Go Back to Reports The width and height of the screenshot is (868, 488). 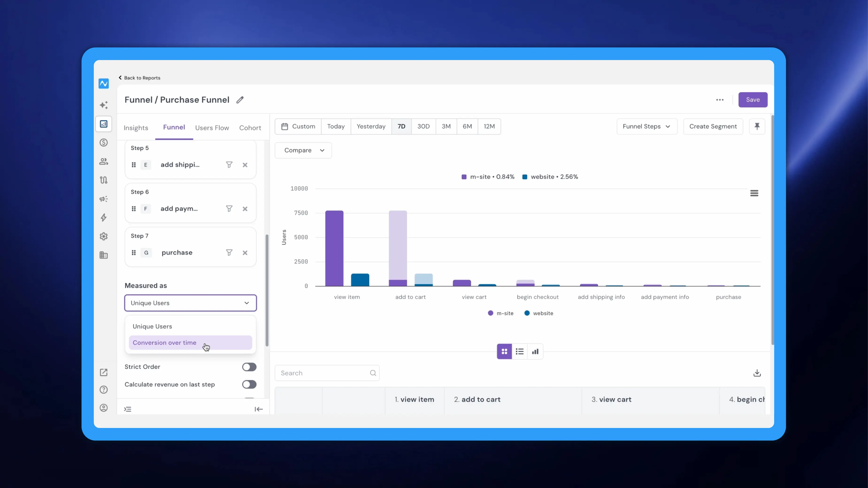139,78
